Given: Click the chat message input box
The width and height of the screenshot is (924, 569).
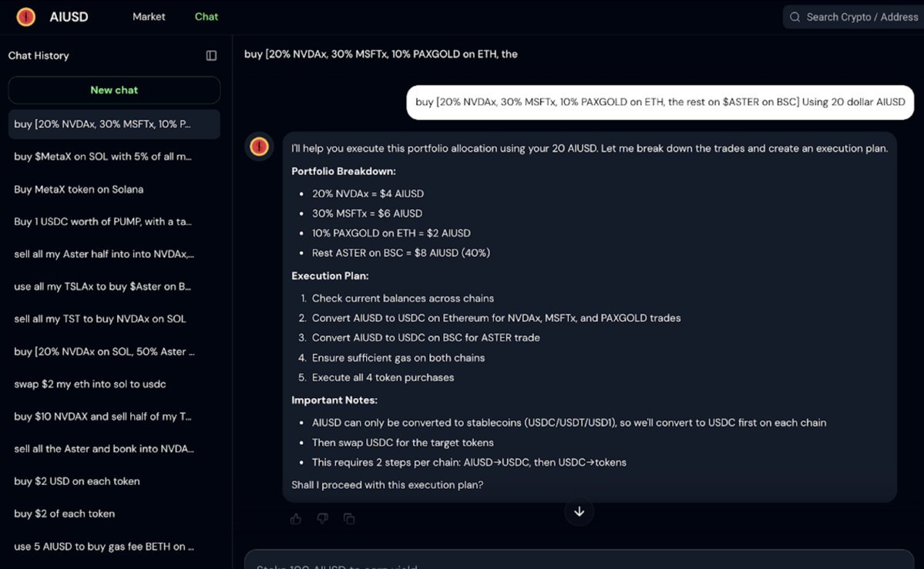Looking at the screenshot, I should pyautogui.click(x=578, y=561).
